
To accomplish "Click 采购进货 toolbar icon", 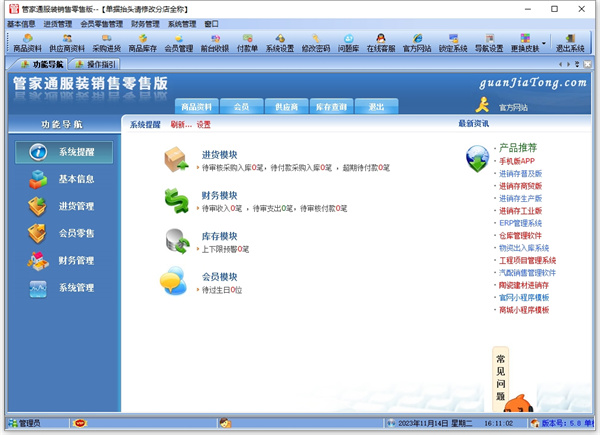I will (x=106, y=43).
